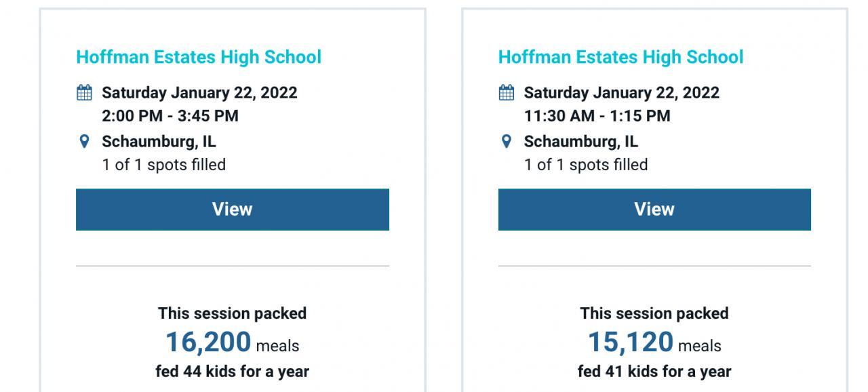Click the Saturday January 22 date above 11:30 AM

[x=621, y=93]
